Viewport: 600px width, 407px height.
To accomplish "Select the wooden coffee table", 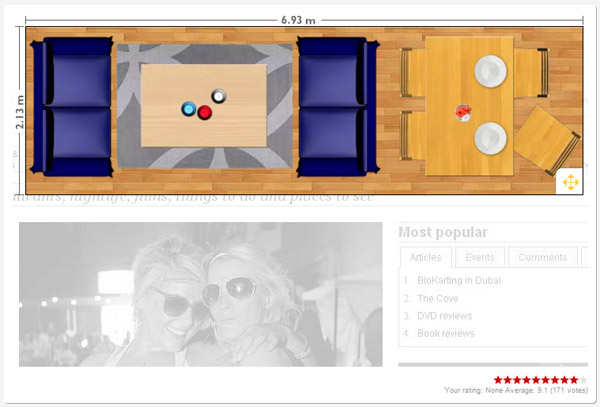I will 204,106.
